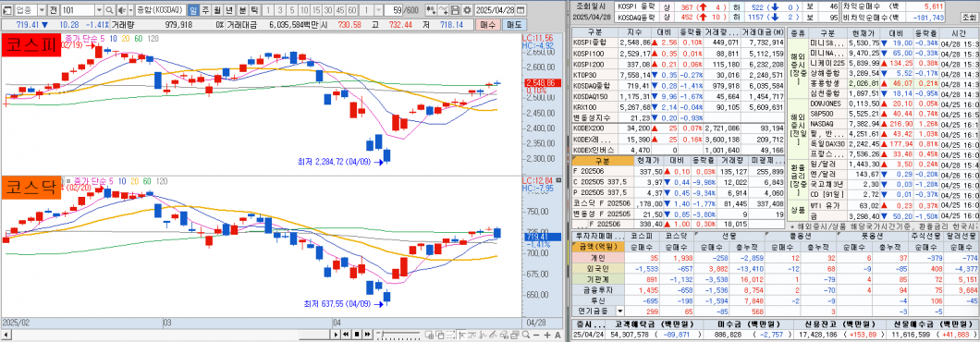Open the interval dropdown next to value 1
This screenshot has width=980, height=342.
point(379,10)
